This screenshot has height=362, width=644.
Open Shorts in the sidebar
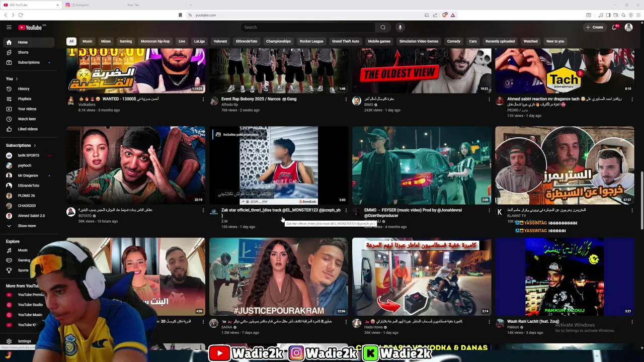coord(23,52)
